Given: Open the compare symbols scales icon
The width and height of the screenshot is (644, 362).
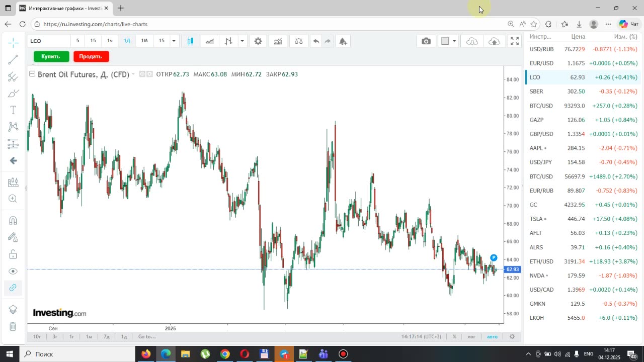Looking at the screenshot, I should pyautogui.click(x=299, y=41).
